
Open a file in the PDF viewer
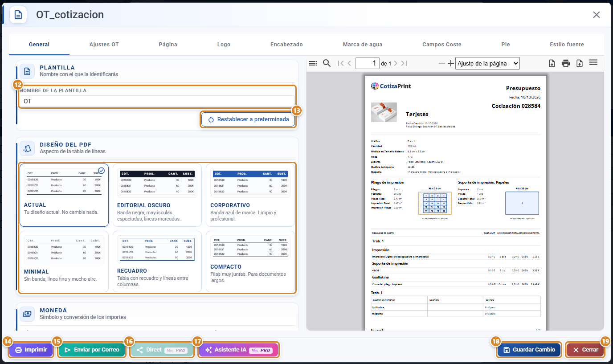(x=552, y=63)
